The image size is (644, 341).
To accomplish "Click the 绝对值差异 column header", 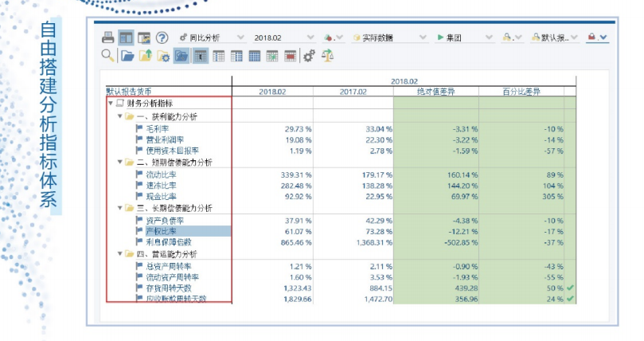I will point(435,92).
